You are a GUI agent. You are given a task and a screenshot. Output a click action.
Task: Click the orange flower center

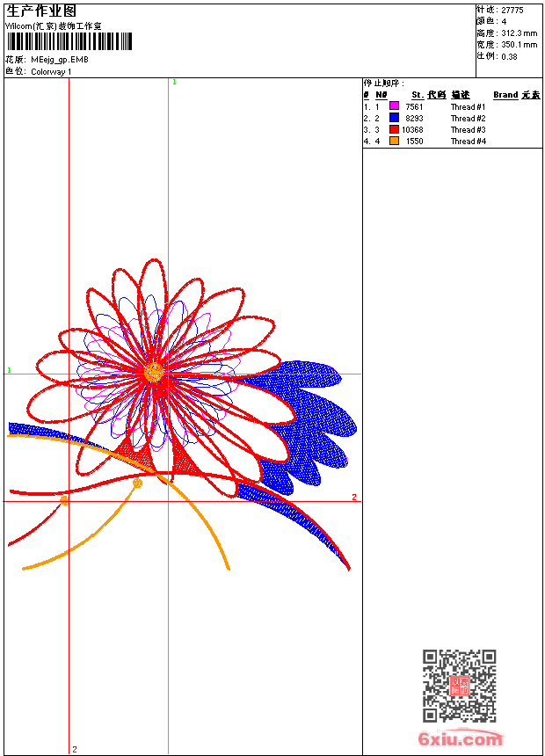pyautogui.click(x=154, y=373)
